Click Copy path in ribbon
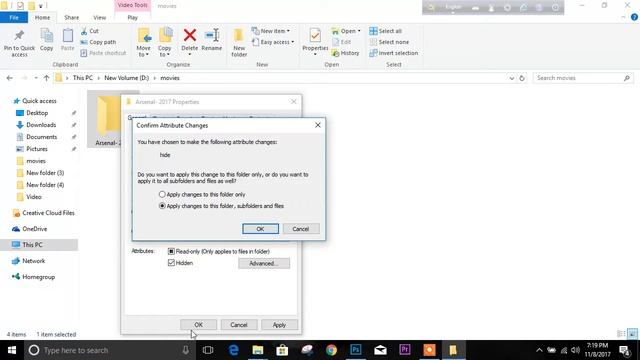 (98, 42)
